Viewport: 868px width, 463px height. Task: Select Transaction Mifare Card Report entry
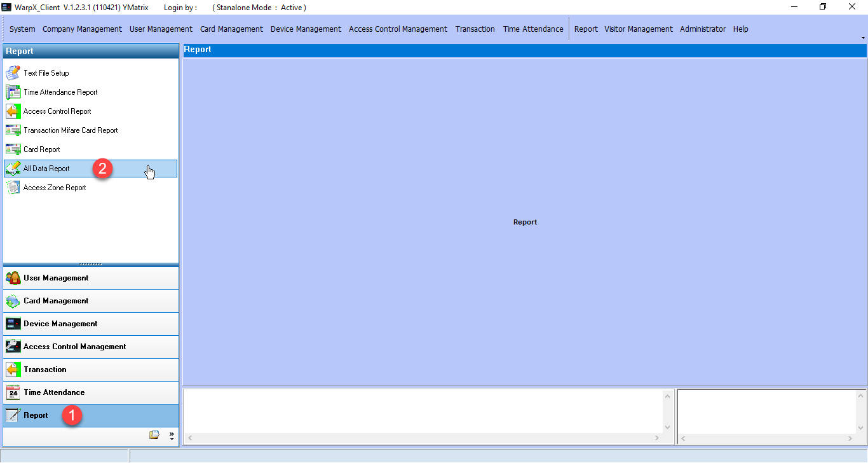[x=90, y=130]
